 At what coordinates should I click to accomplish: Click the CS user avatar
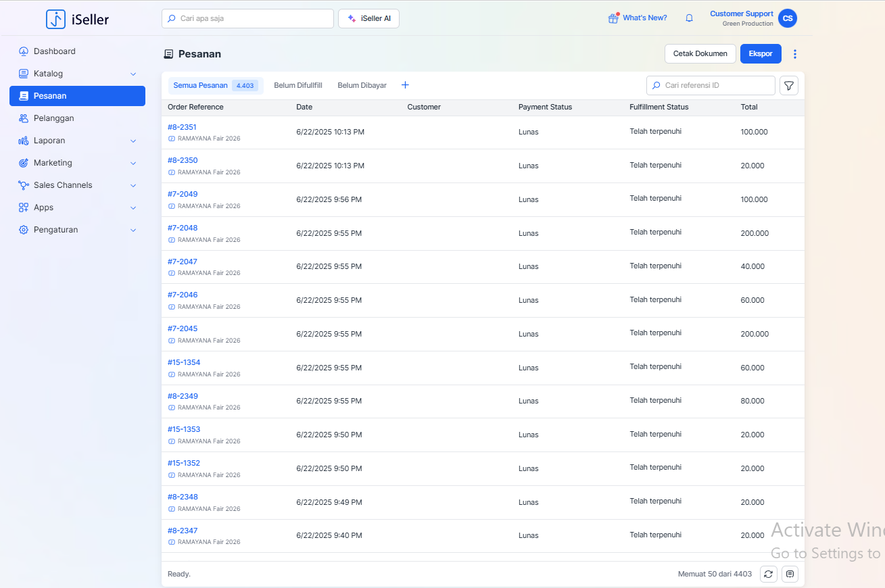(787, 18)
